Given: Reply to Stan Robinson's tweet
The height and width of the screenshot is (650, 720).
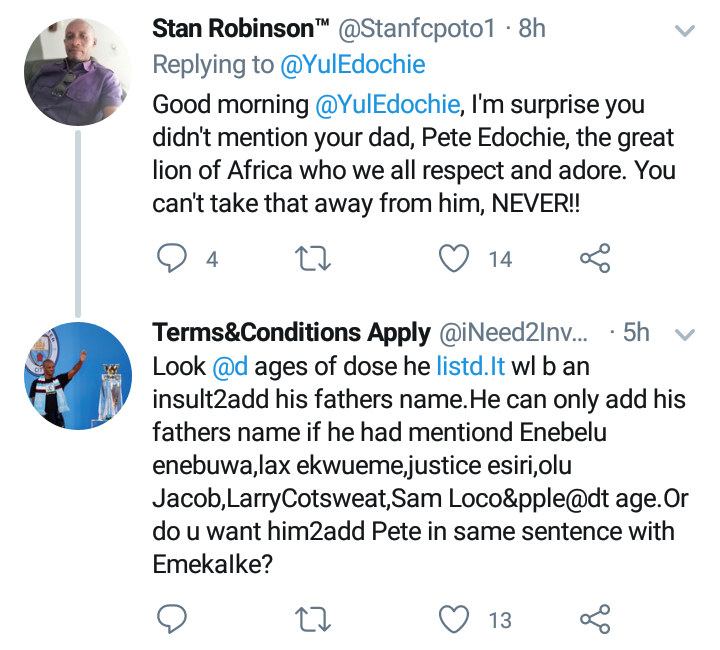Looking at the screenshot, I should pyautogui.click(x=173, y=259).
